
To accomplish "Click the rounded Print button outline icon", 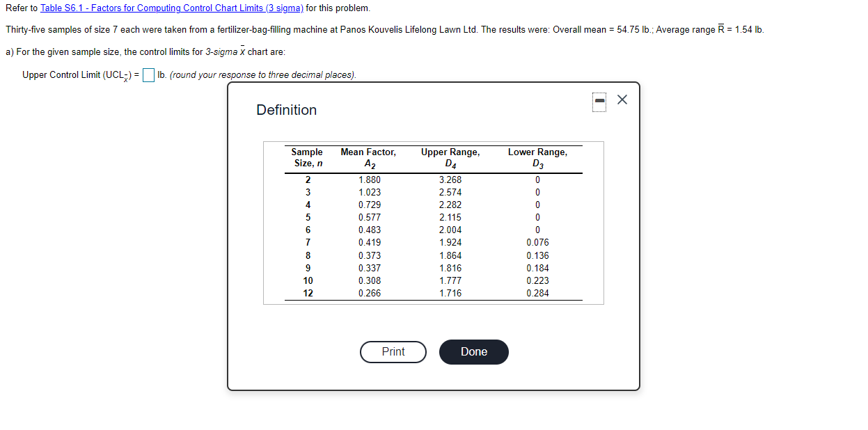I will coord(393,352).
